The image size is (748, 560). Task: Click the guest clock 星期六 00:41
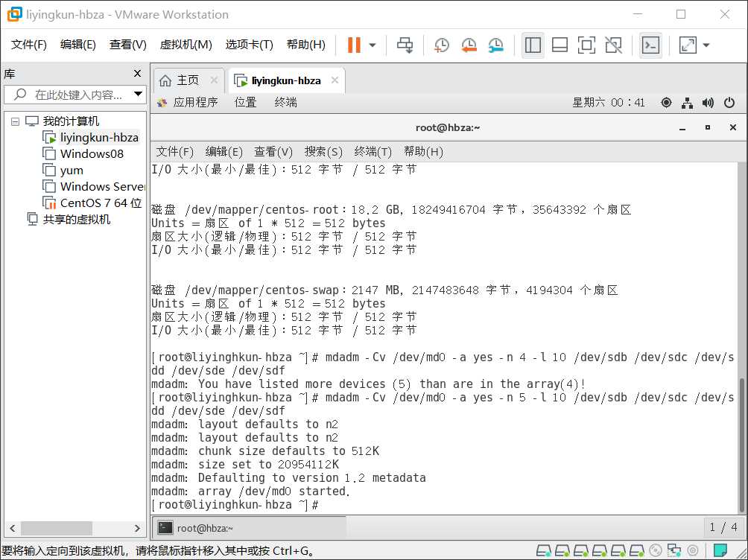pyautogui.click(x=609, y=103)
